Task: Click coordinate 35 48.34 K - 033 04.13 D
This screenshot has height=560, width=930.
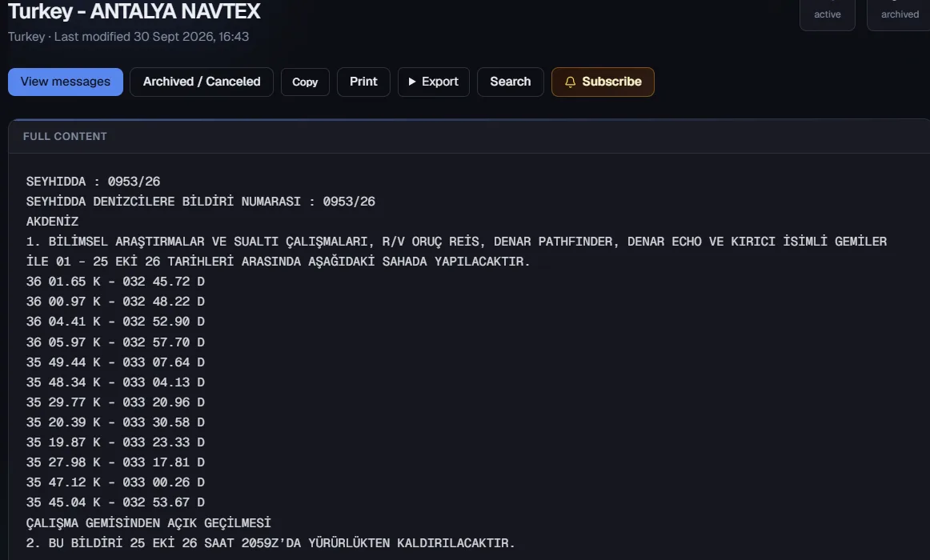Action: coord(115,382)
